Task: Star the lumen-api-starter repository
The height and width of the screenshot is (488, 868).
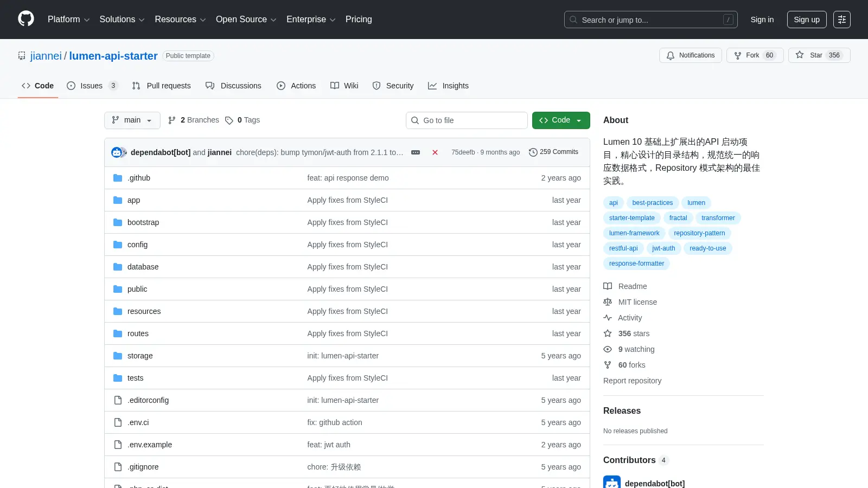Action: 819,55
